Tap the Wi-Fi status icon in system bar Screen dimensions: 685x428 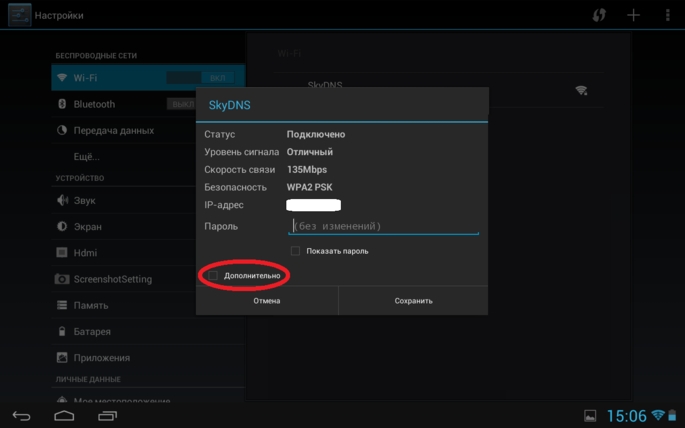pos(657,414)
